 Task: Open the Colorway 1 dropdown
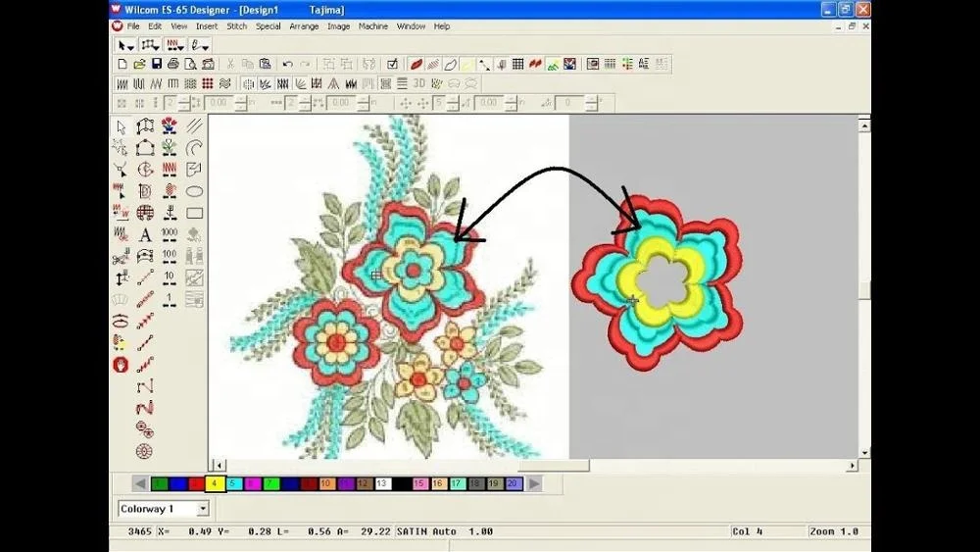click(203, 509)
